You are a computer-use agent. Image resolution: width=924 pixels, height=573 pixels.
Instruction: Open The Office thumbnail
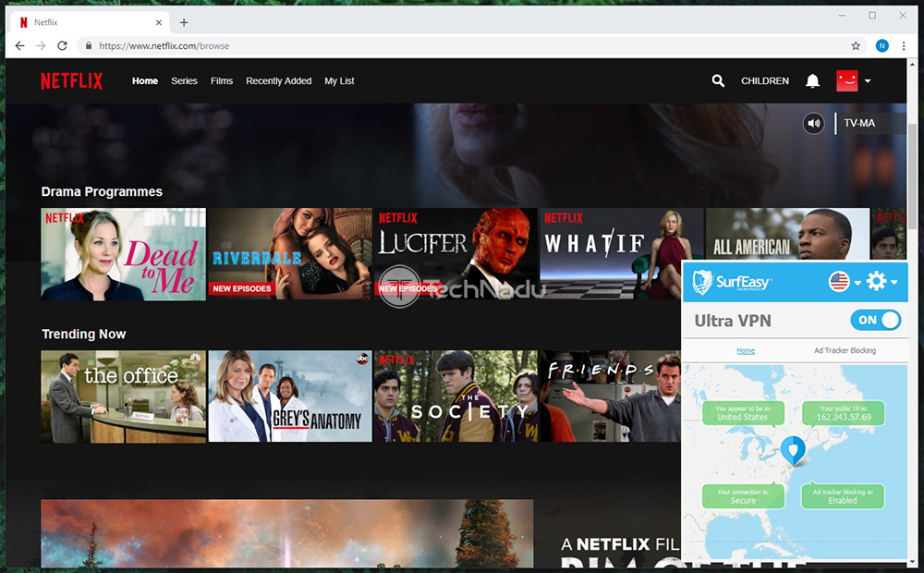click(x=123, y=396)
